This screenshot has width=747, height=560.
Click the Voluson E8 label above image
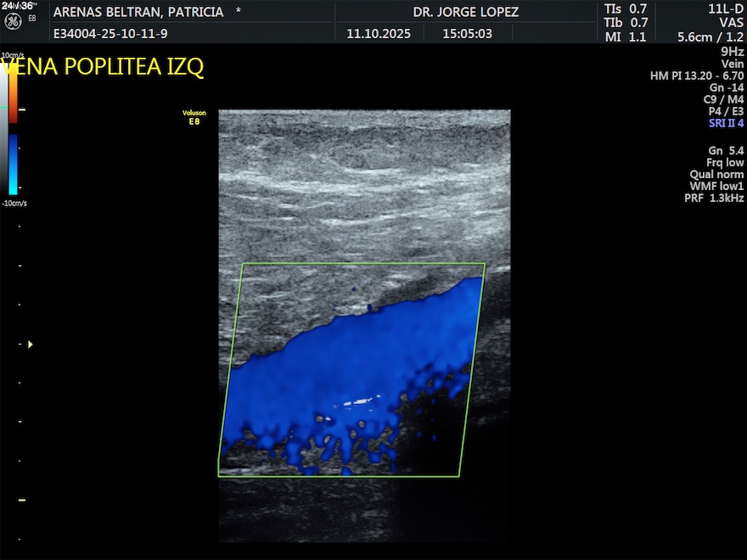194,117
